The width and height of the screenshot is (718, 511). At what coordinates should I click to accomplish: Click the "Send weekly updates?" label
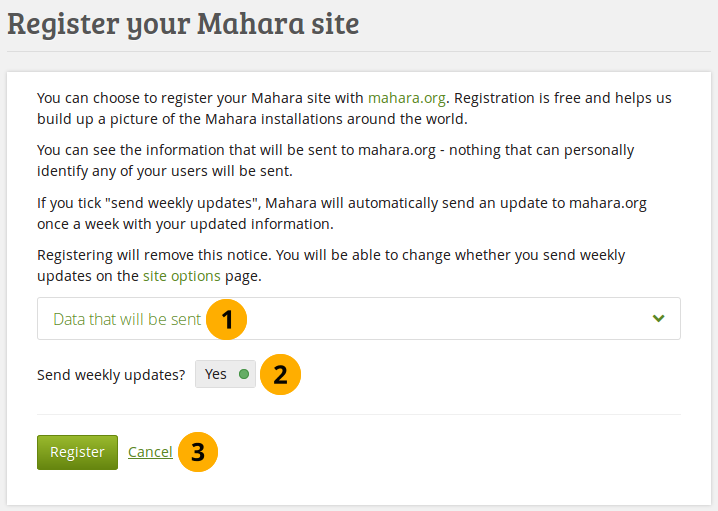(110, 375)
